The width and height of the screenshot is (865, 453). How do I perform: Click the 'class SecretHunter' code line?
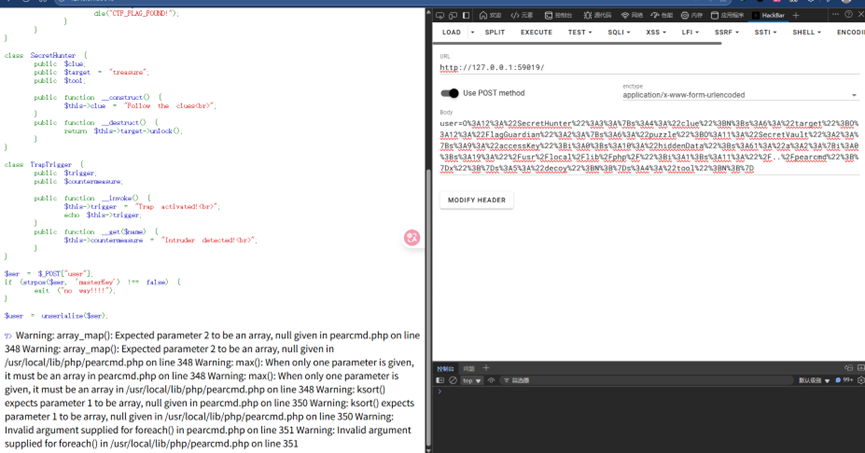tap(46, 55)
